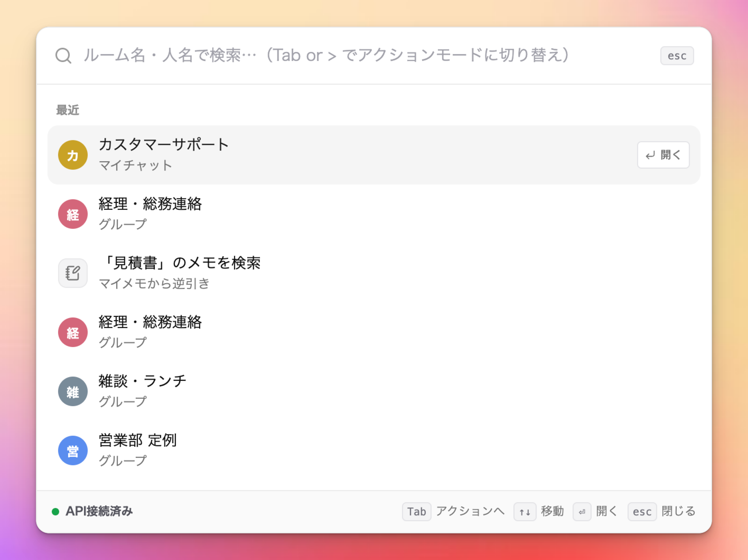Screen dimensions: 748x560
Task: Click the return key icon in the footer
Action: 582,512
